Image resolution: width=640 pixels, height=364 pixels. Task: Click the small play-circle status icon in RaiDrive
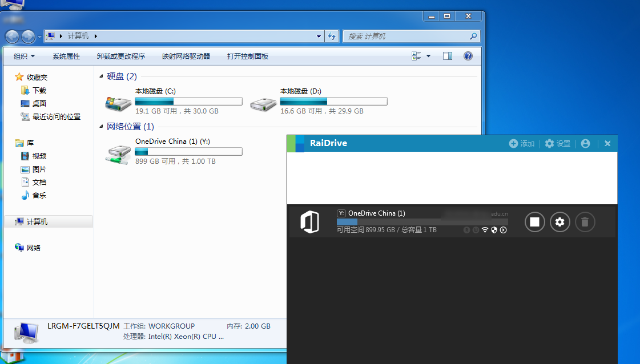tap(504, 230)
